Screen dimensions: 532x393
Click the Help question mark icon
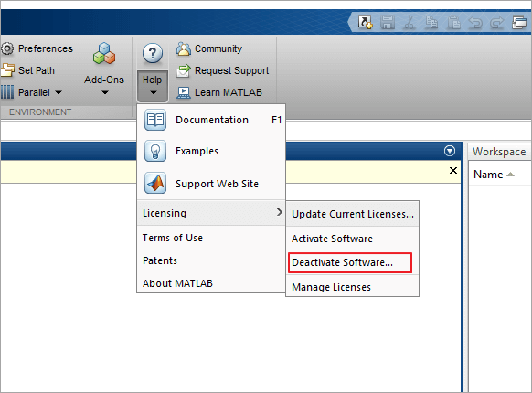pos(153,53)
